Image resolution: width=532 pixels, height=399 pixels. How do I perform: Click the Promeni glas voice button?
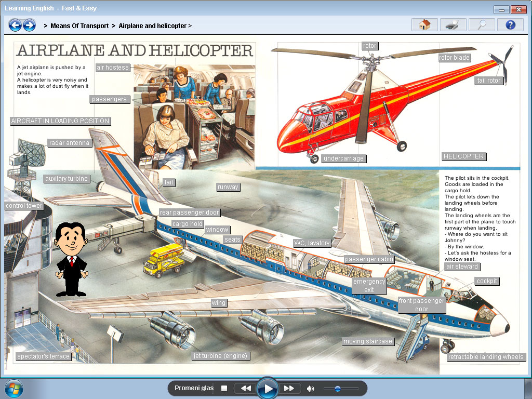[x=194, y=389]
